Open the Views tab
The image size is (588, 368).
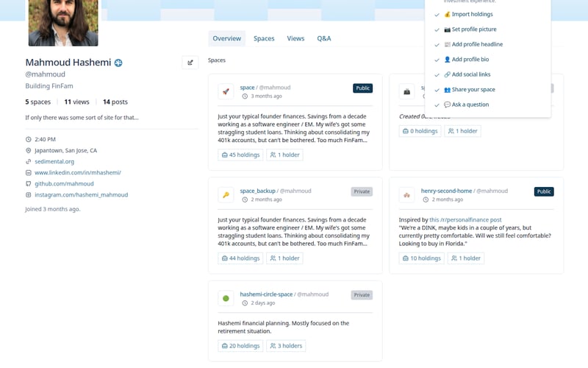(x=295, y=38)
